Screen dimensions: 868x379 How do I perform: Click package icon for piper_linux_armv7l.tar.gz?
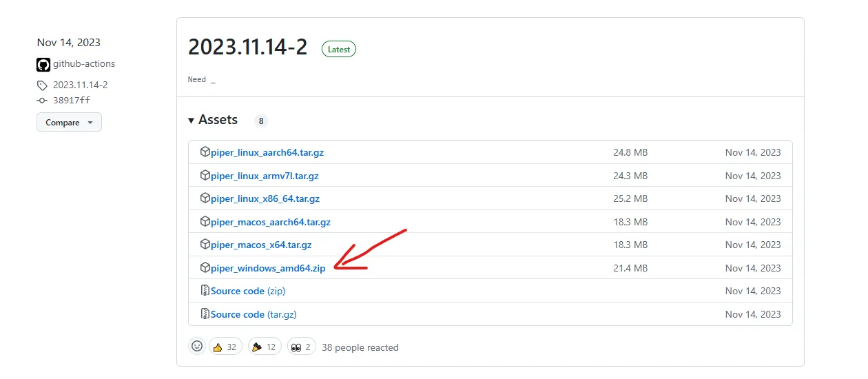point(205,176)
